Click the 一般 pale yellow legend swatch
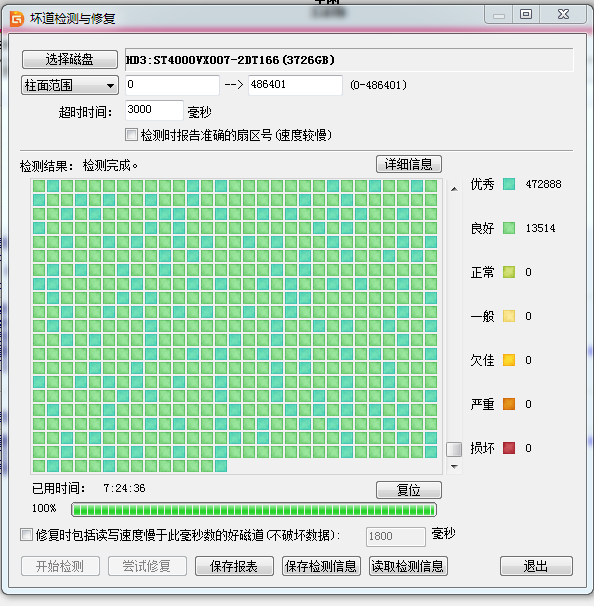This screenshot has height=606, width=594. (x=509, y=316)
